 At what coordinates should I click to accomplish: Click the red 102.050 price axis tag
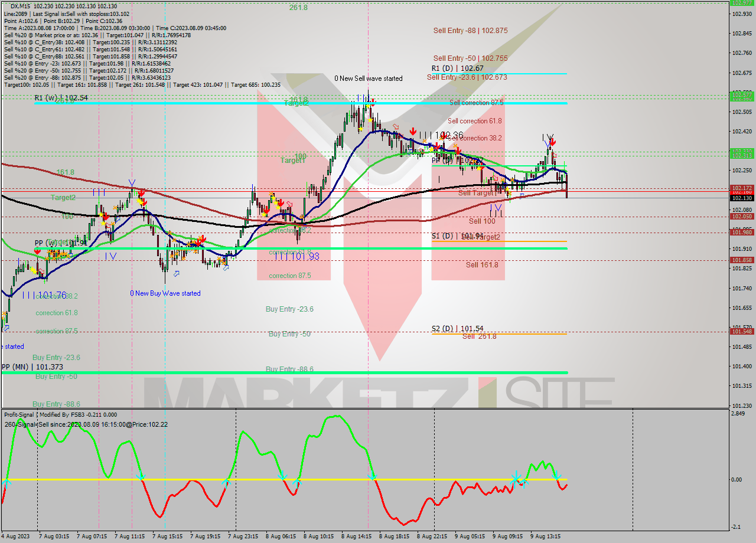click(742, 217)
